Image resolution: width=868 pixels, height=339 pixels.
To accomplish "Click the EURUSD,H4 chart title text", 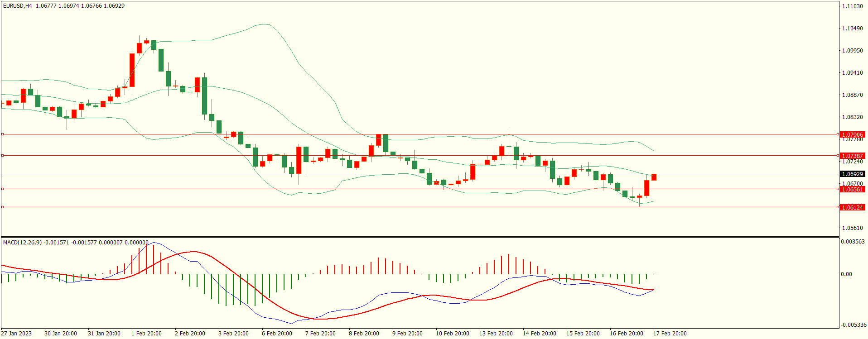I will tap(18, 6).
